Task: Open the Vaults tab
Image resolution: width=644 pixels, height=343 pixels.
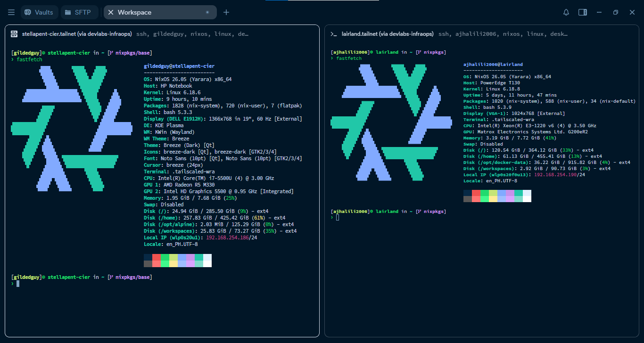Action: pyautogui.click(x=39, y=12)
